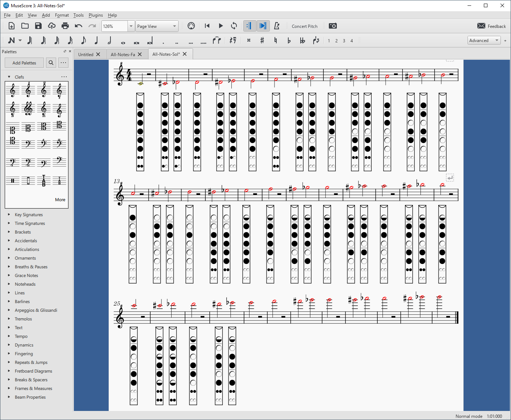This screenshot has width=511, height=420.
Task: Redo the last undone action
Action: tap(92, 26)
